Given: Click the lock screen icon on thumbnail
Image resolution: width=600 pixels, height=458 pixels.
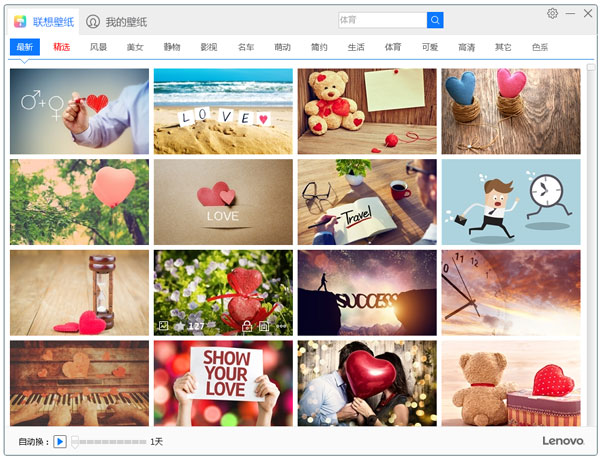Looking at the screenshot, I should pyautogui.click(x=246, y=326).
